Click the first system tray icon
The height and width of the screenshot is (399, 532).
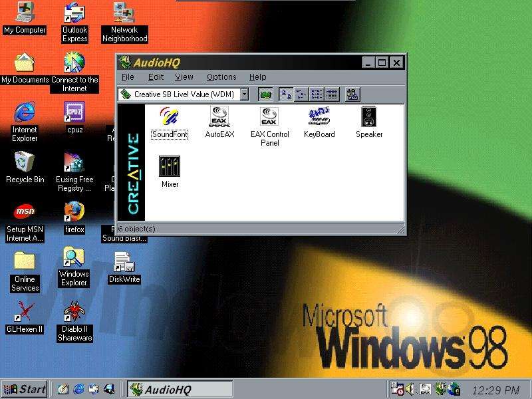coord(397,389)
